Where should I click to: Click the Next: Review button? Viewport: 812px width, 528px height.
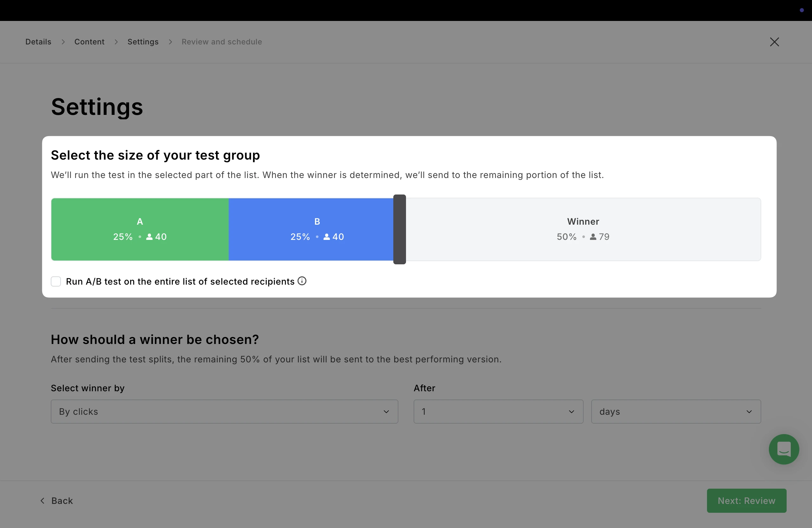tap(746, 501)
